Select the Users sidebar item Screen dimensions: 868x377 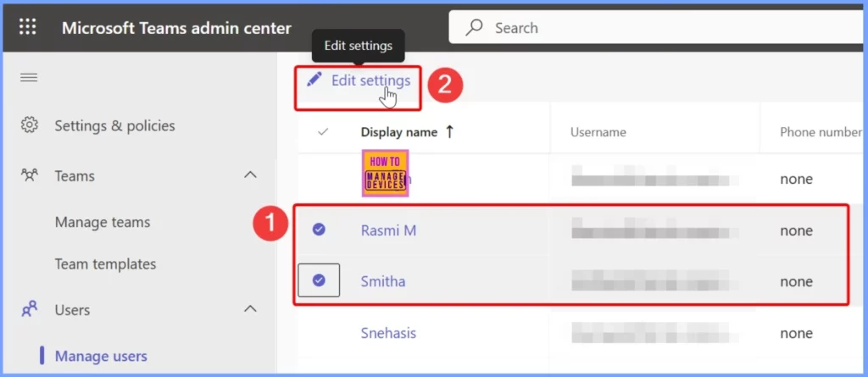(72, 309)
